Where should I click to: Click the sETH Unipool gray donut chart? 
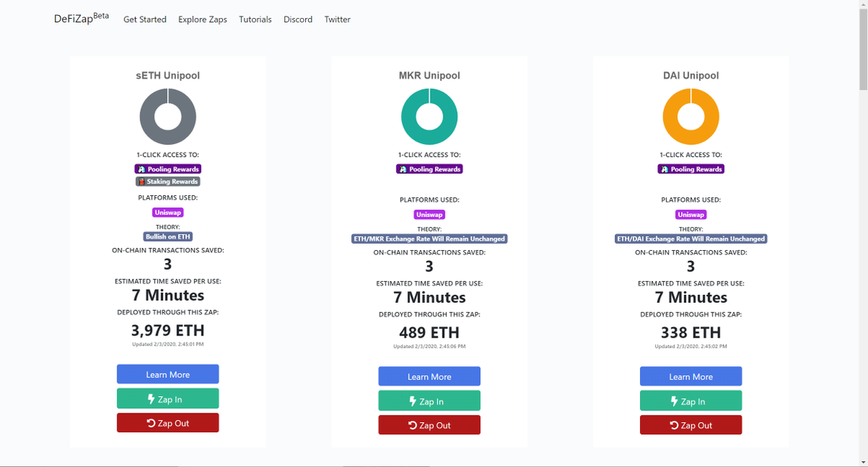click(168, 116)
